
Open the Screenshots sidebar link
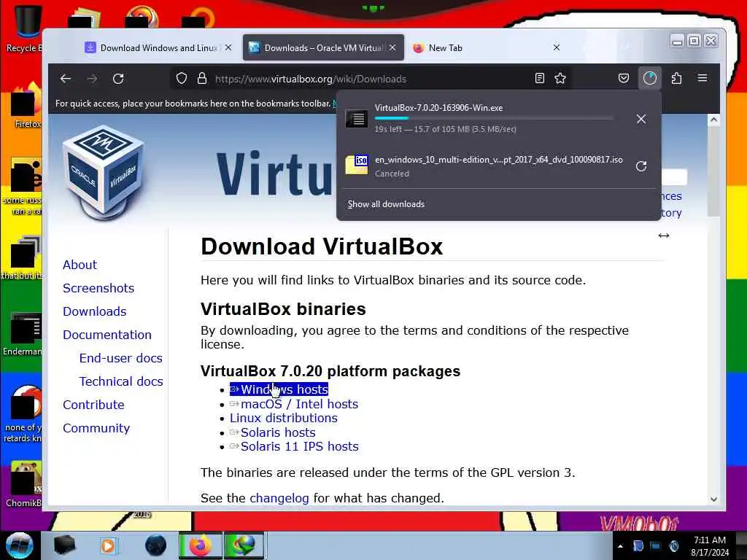(98, 288)
